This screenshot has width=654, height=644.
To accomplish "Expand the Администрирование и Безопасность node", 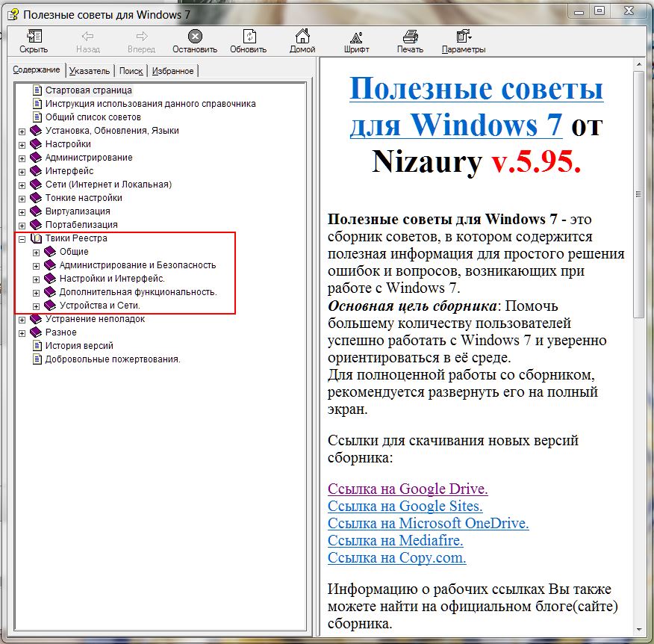I will [x=37, y=266].
